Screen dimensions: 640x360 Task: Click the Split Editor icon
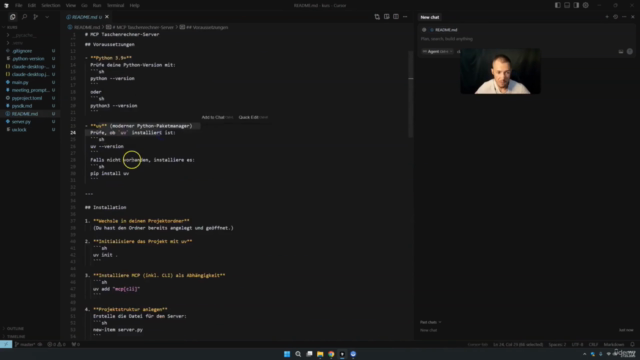[x=396, y=17]
